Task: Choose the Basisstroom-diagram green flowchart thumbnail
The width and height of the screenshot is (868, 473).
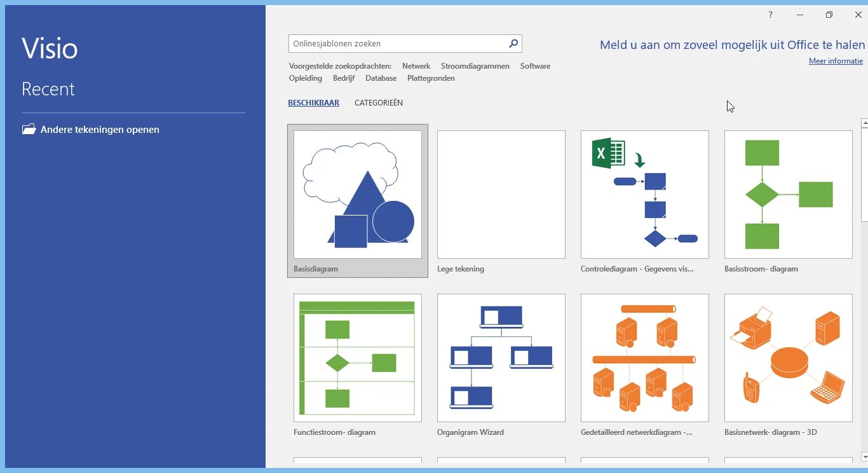Action: click(x=789, y=195)
